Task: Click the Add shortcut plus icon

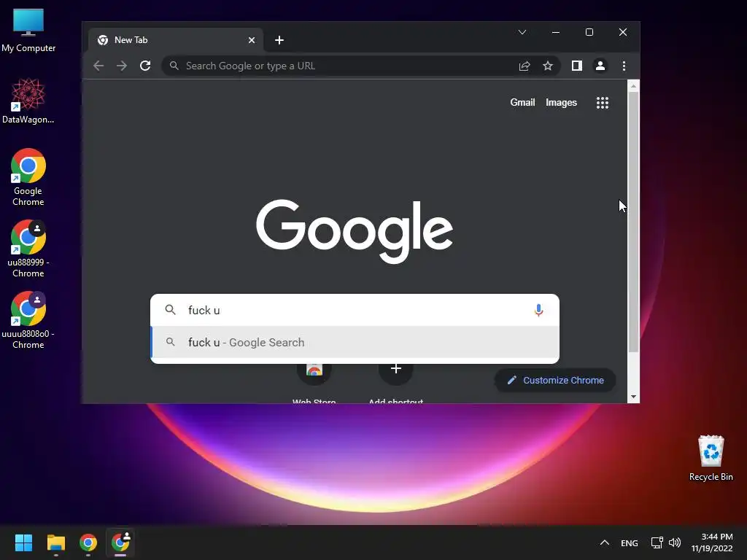Action: 396,369
